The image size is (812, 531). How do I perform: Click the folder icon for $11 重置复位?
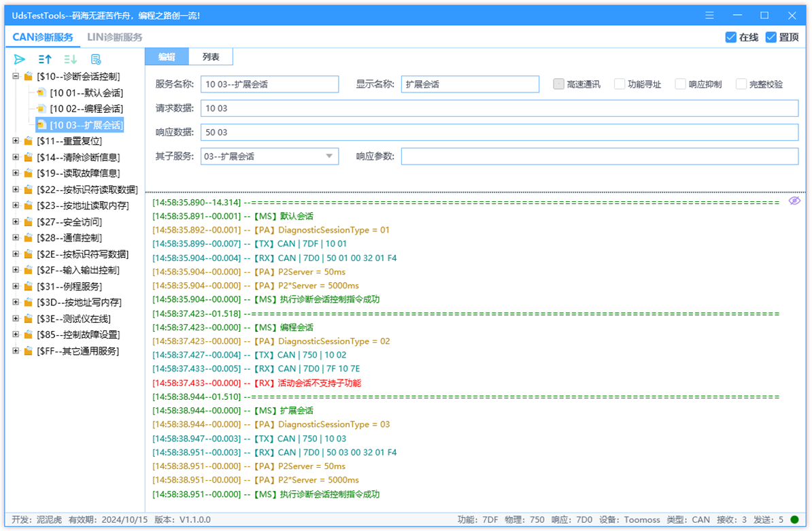[x=29, y=141]
